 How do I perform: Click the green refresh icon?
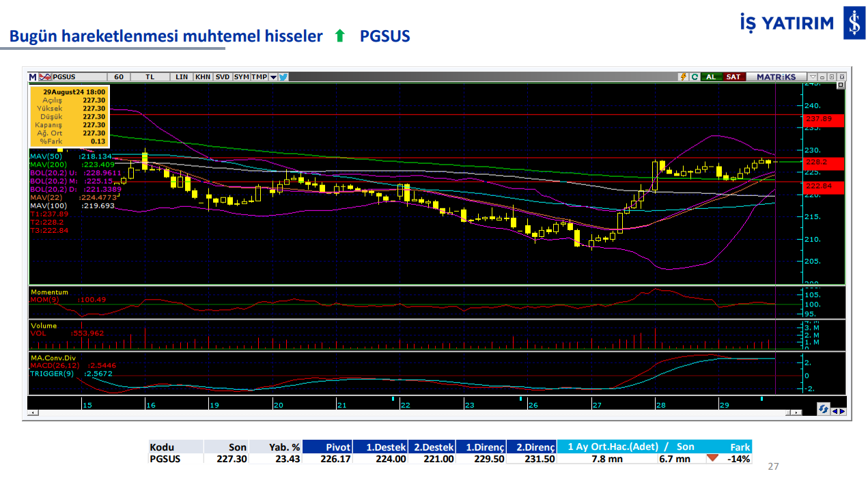coord(694,77)
